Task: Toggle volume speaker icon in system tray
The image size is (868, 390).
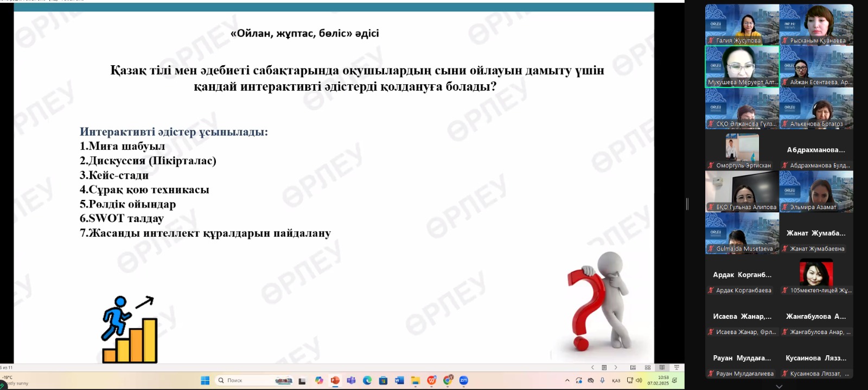Action: 639,380
